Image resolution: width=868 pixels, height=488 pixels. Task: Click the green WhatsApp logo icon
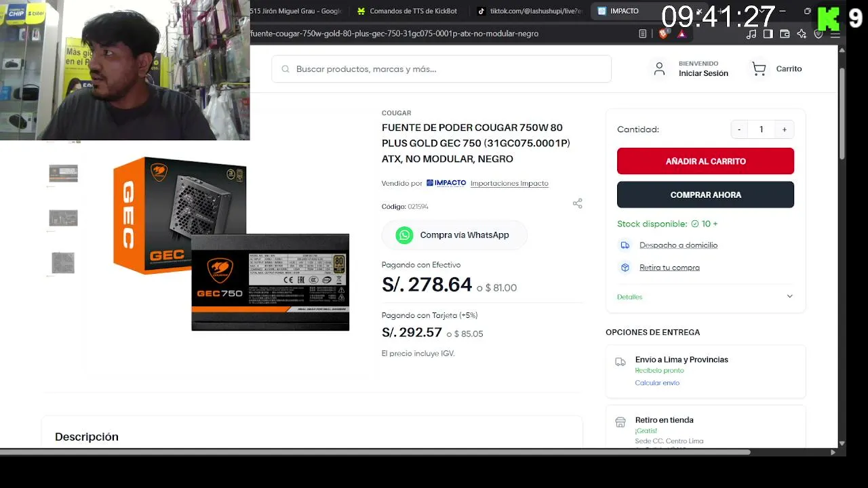(405, 235)
